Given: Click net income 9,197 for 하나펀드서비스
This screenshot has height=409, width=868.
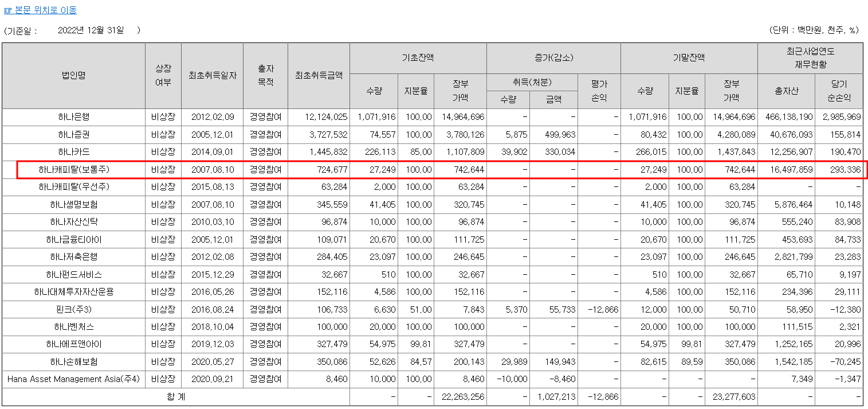Looking at the screenshot, I should 850,275.
